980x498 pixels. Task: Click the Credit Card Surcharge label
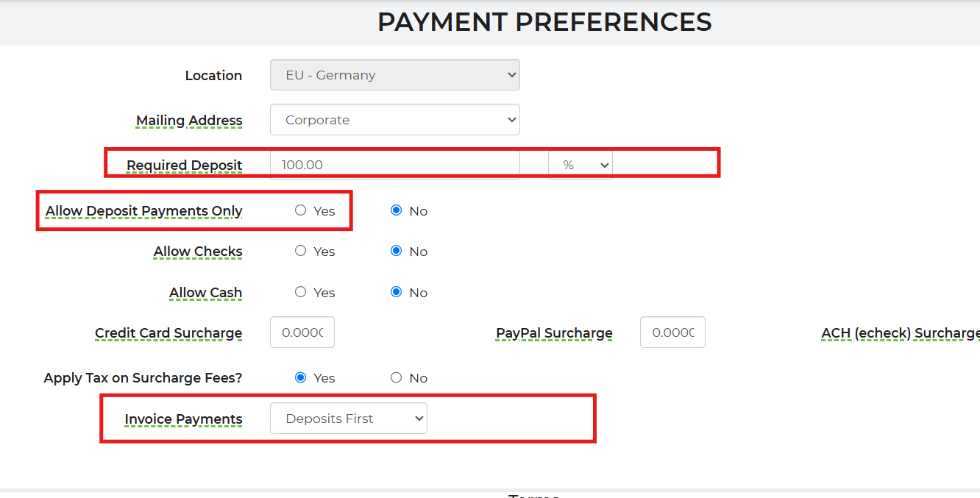(x=168, y=332)
